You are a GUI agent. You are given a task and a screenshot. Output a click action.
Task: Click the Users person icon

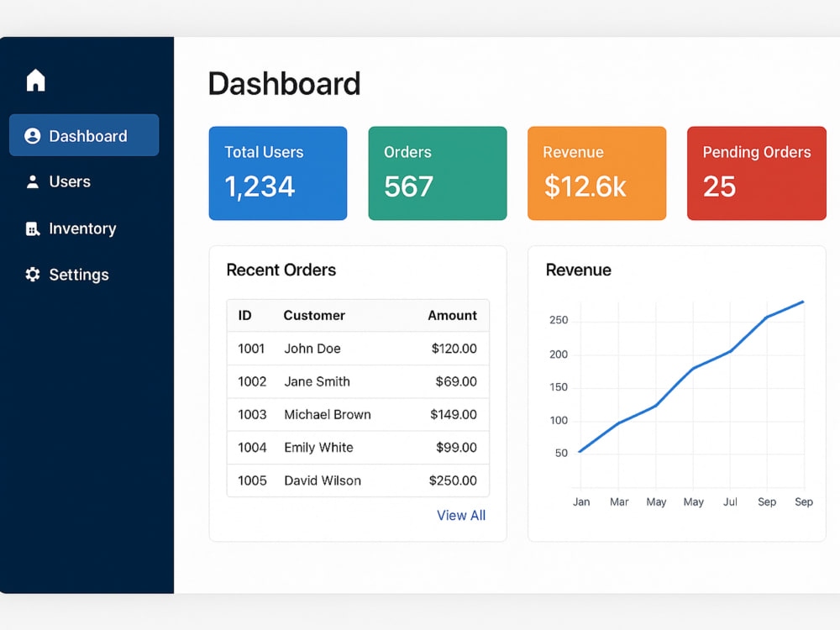[33, 181]
